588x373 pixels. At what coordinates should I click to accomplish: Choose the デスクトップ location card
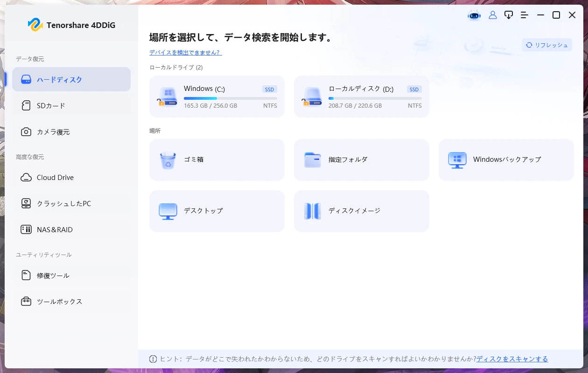217,211
